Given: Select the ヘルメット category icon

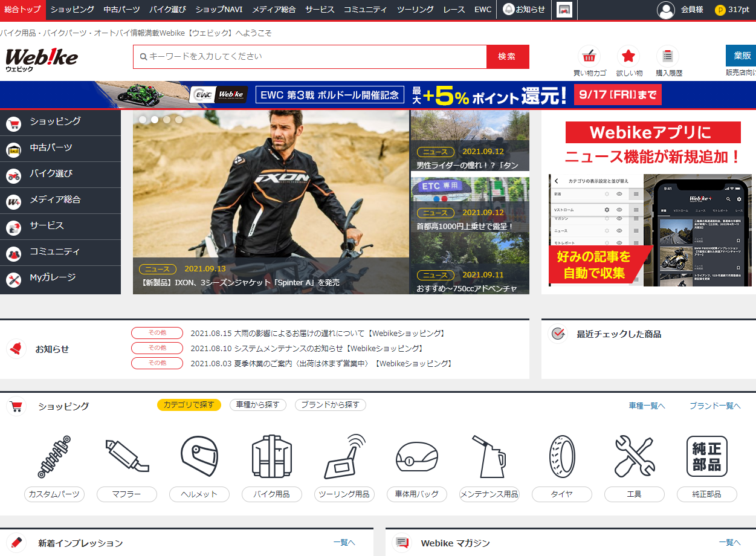Looking at the screenshot, I should (x=199, y=455).
